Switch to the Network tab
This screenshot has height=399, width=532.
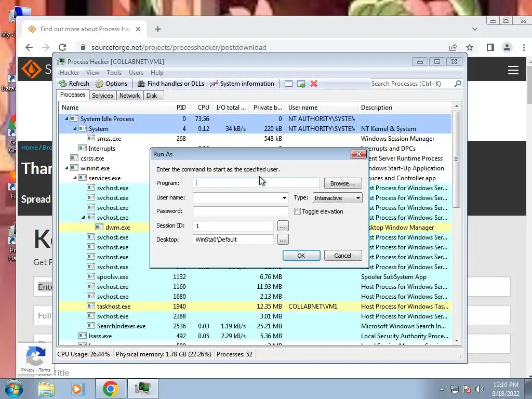point(129,96)
